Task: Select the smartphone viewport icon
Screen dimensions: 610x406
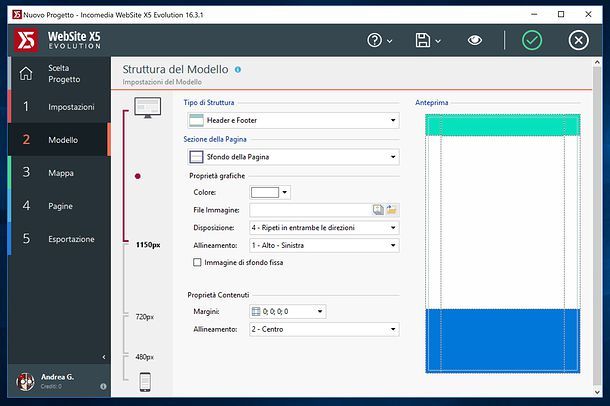Action: 145,382
